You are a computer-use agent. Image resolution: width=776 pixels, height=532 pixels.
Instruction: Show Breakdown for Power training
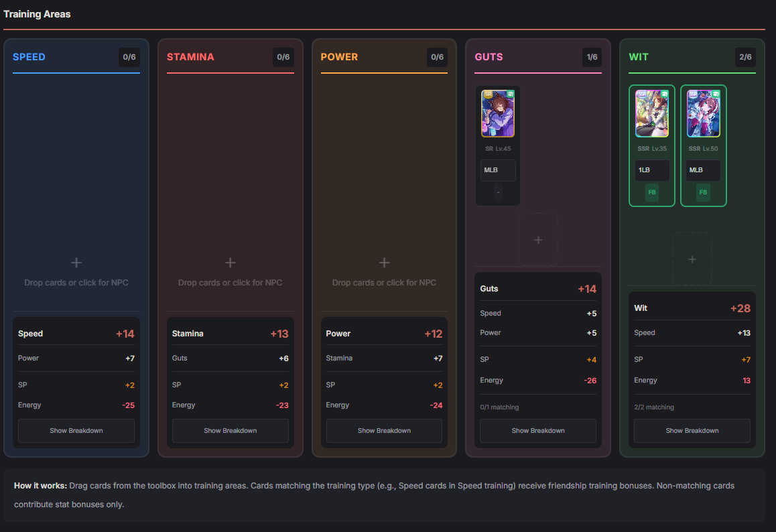click(x=384, y=431)
